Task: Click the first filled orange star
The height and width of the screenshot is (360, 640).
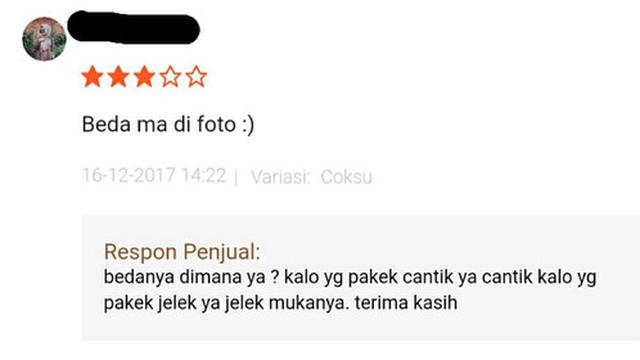Action: [x=92, y=77]
